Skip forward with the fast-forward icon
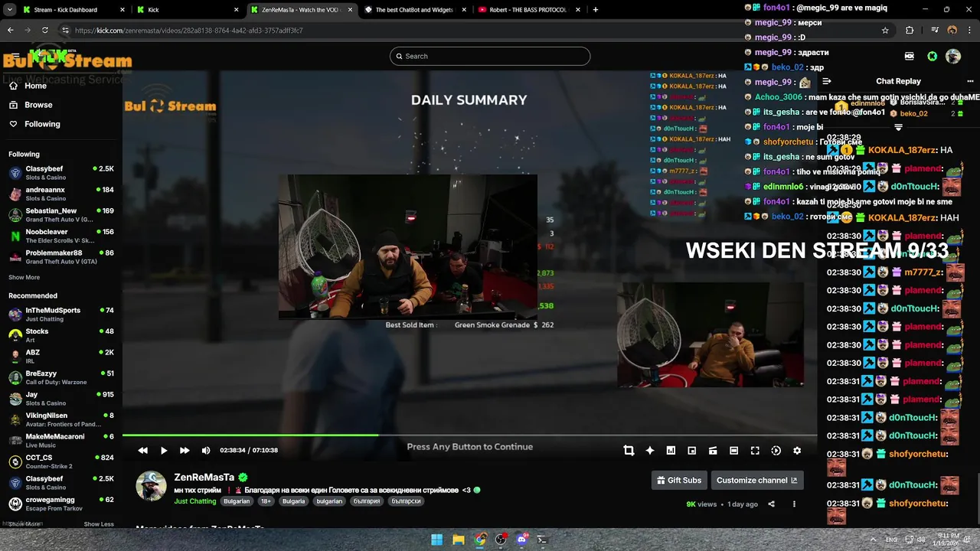This screenshot has height=551, width=980. click(x=185, y=451)
